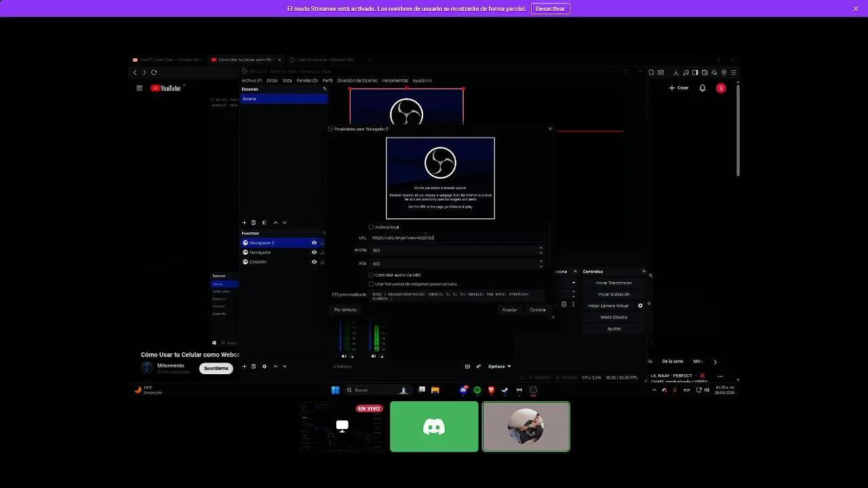Reload the browser page
Image resolution: width=868 pixels, height=488 pixels.
[x=154, y=73]
